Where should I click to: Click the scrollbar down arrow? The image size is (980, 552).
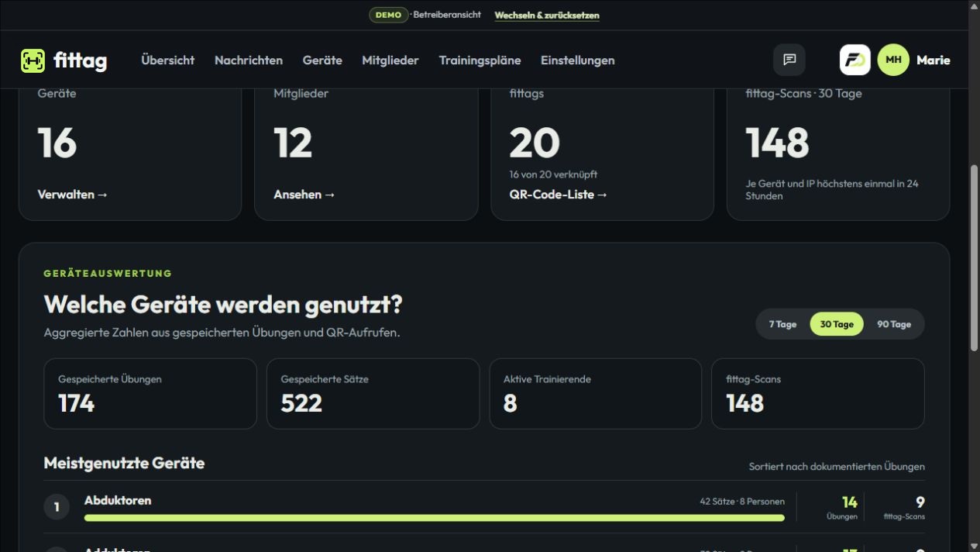(974, 546)
